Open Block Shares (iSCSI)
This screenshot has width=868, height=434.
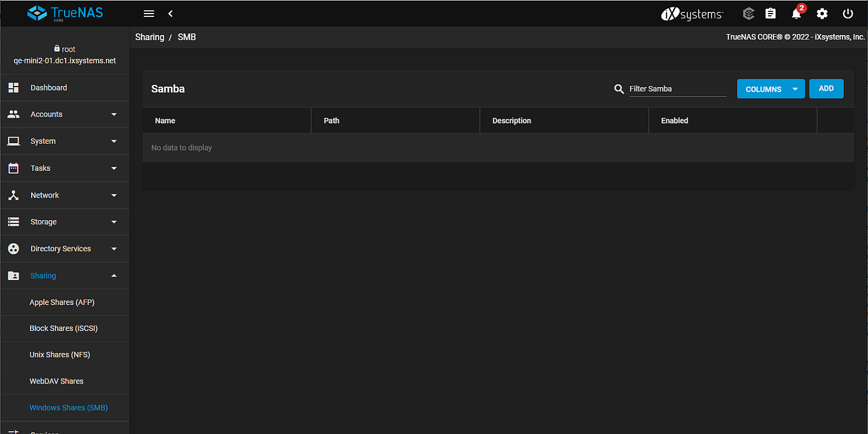click(63, 328)
